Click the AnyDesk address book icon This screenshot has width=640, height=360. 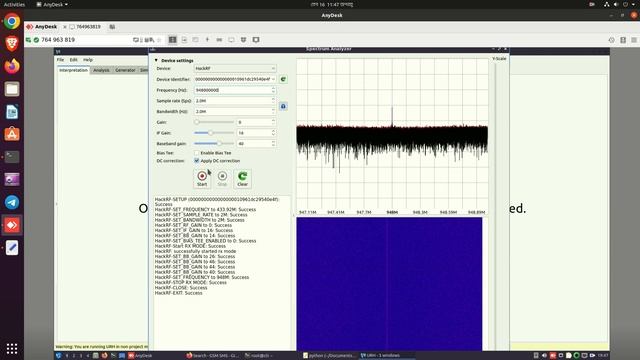coord(623,40)
